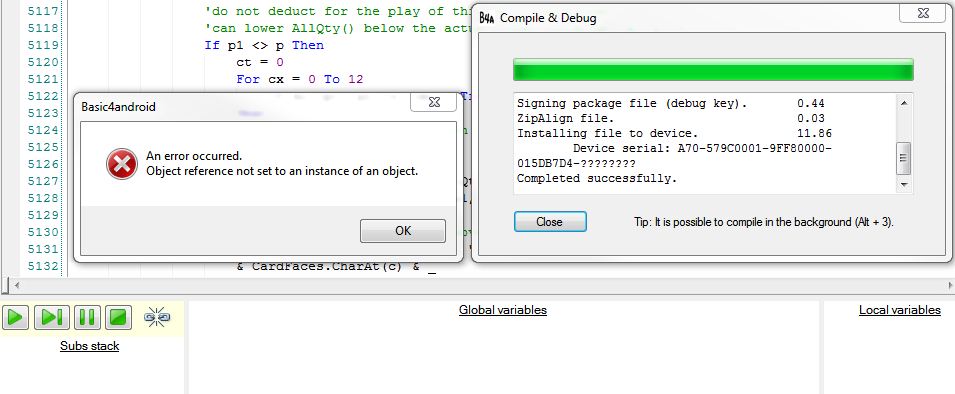Close the Compile & Debug window with X
955x394 pixels.
pyautogui.click(x=922, y=13)
